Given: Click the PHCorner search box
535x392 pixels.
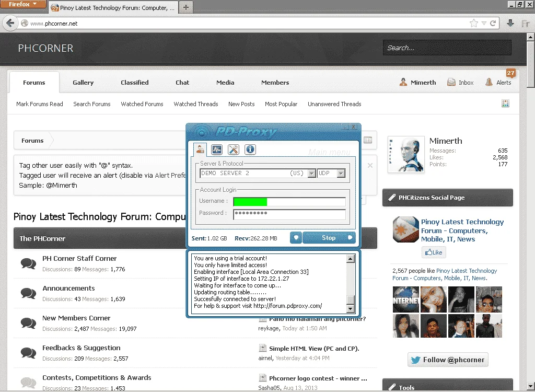Looking at the screenshot, I should tap(447, 48).
